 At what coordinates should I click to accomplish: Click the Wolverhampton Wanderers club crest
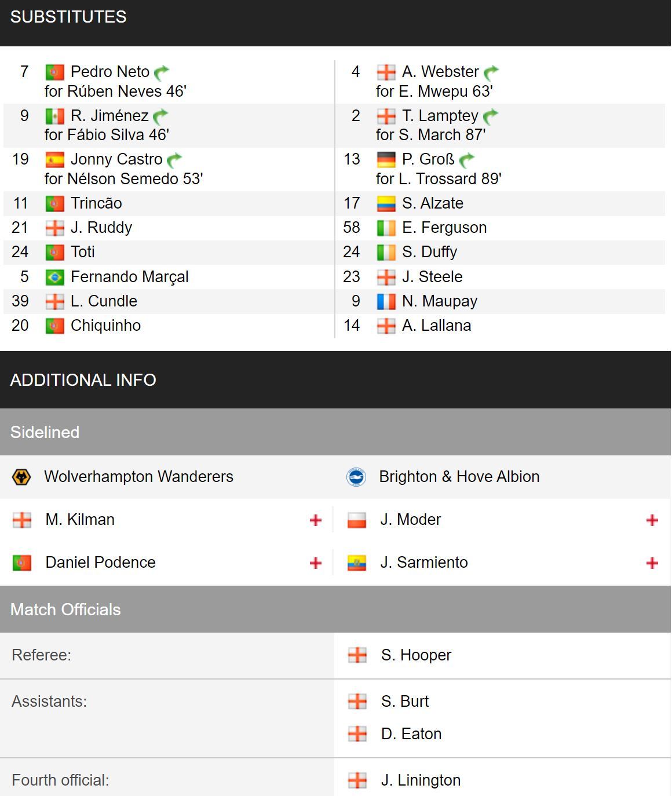pos(21,477)
